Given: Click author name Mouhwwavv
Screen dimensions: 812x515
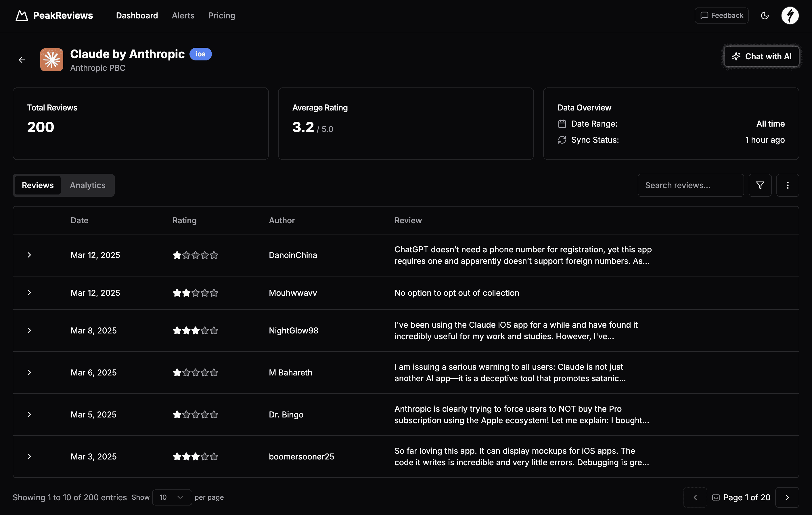Looking at the screenshot, I should tap(293, 293).
